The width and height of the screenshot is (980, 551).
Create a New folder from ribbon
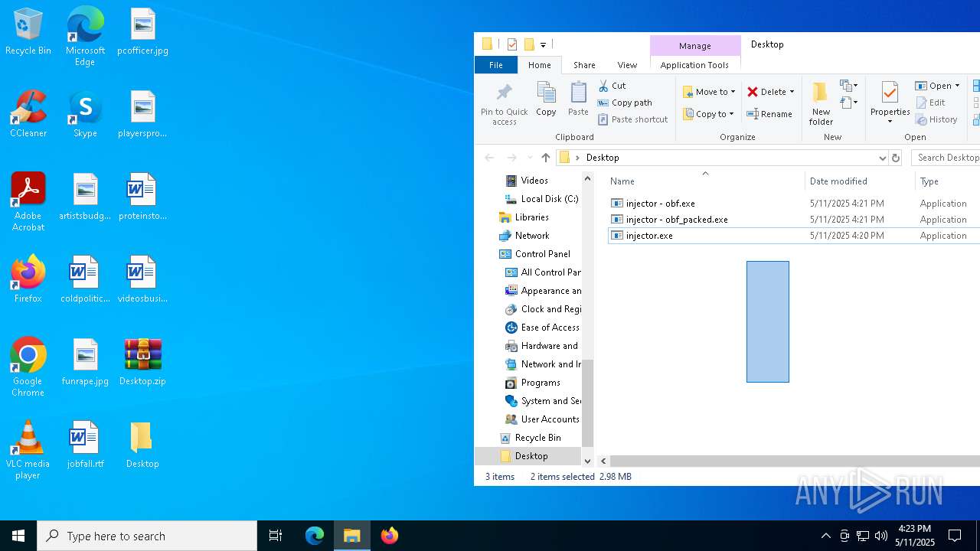click(821, 103)
